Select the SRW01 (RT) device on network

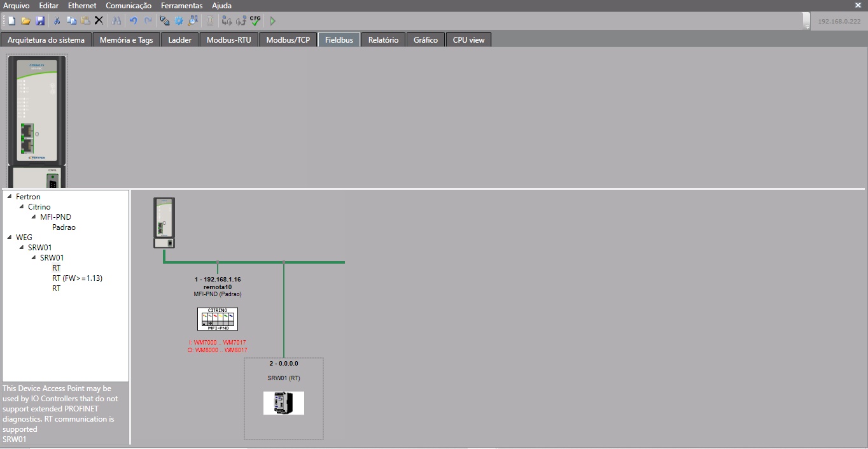click(x=284, y=403)
